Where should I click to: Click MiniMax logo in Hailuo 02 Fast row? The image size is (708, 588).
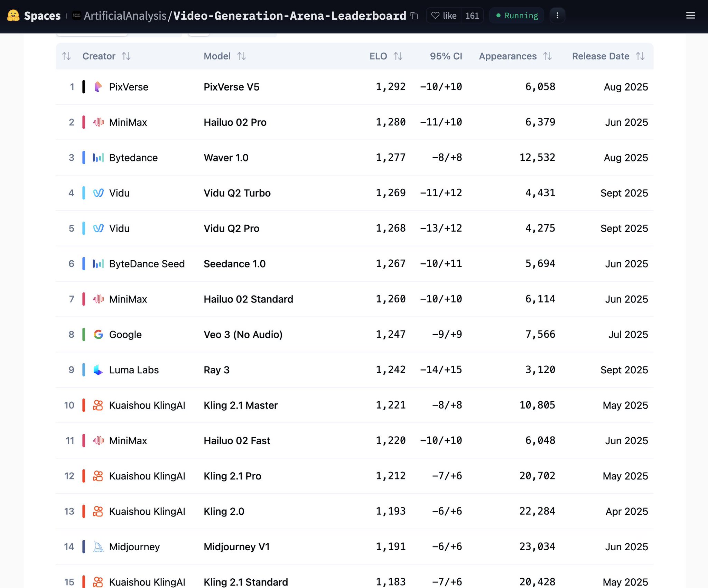point(98,440)
